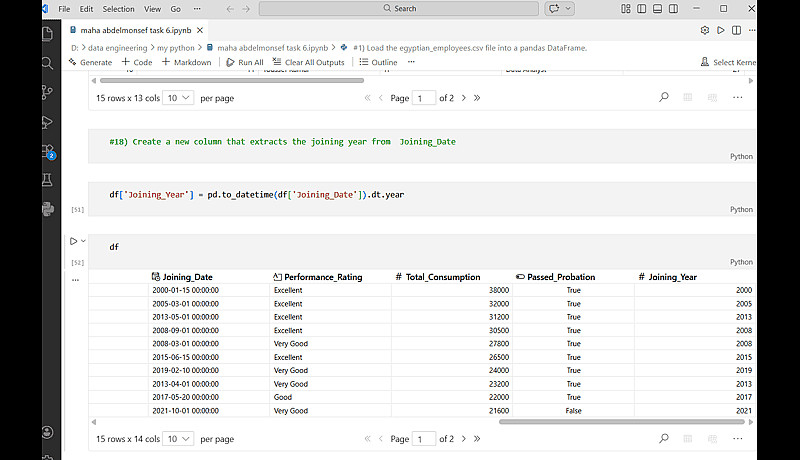Open the Extensions view with badge
800x460 pixels.
tap(47, 151)
